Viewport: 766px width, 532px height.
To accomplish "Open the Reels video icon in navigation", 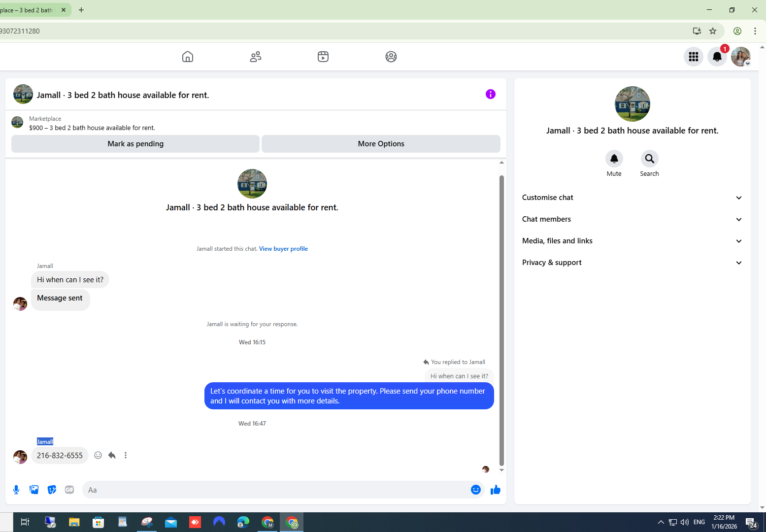I will click(x=323, y=57).
